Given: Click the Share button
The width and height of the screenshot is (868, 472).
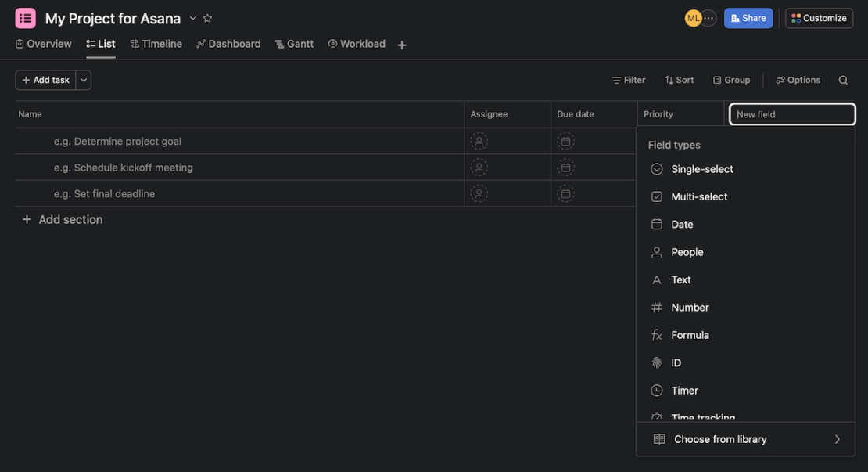Looking at the screenshot, I should click(x=748, y=16).
